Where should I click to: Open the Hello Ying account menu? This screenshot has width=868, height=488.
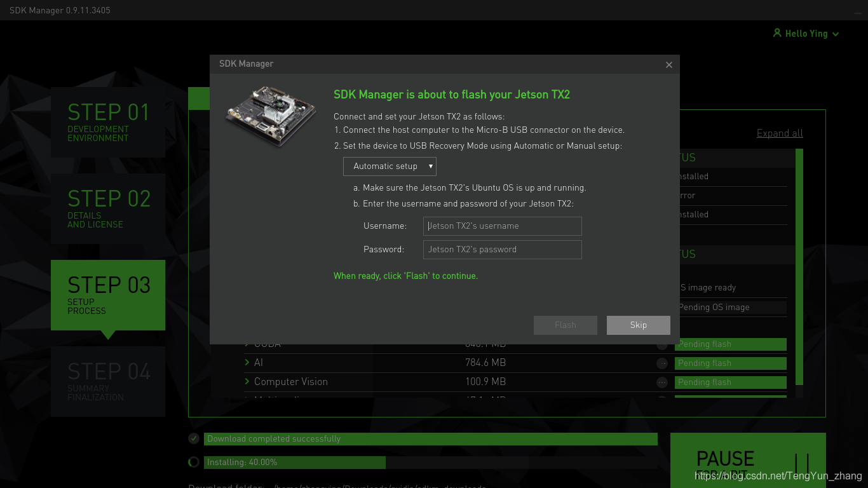click(806, 33)
